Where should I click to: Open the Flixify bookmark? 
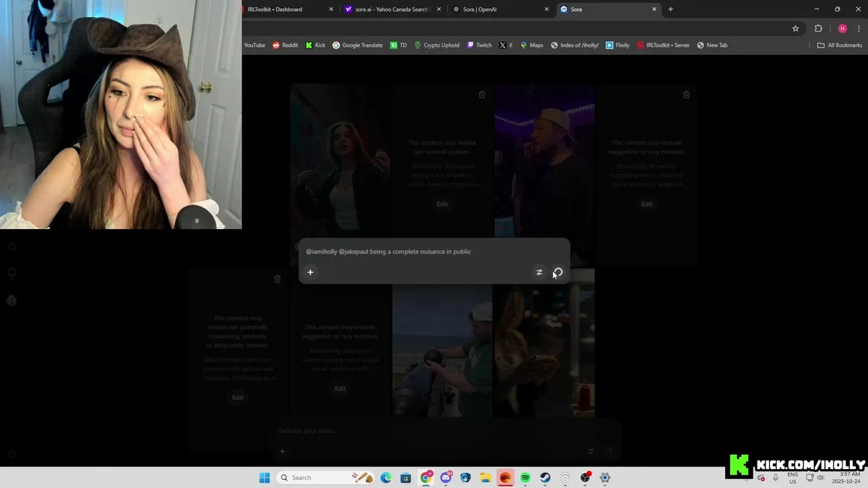pyautogui.click(x=618, y=45)
